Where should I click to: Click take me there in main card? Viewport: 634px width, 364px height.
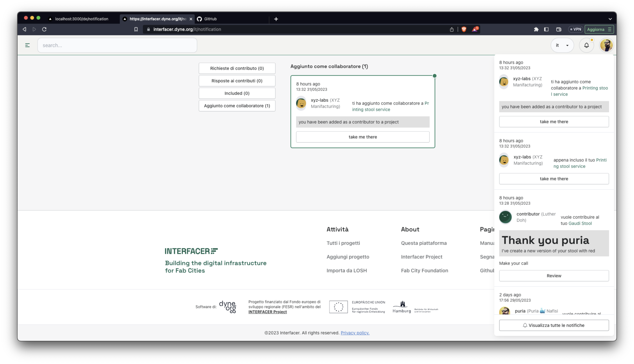click(x=363, y=137)
